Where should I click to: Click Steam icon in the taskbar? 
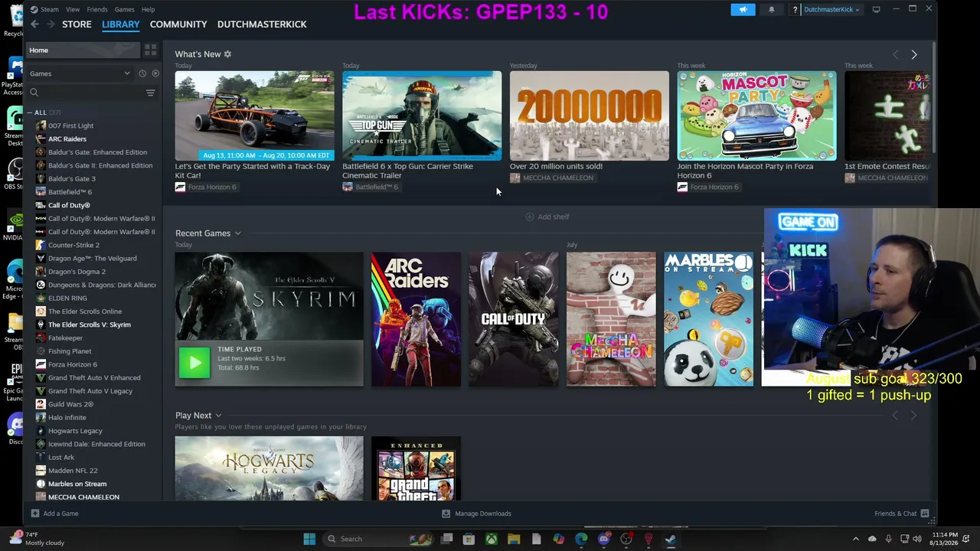click(x=671, y=539)
